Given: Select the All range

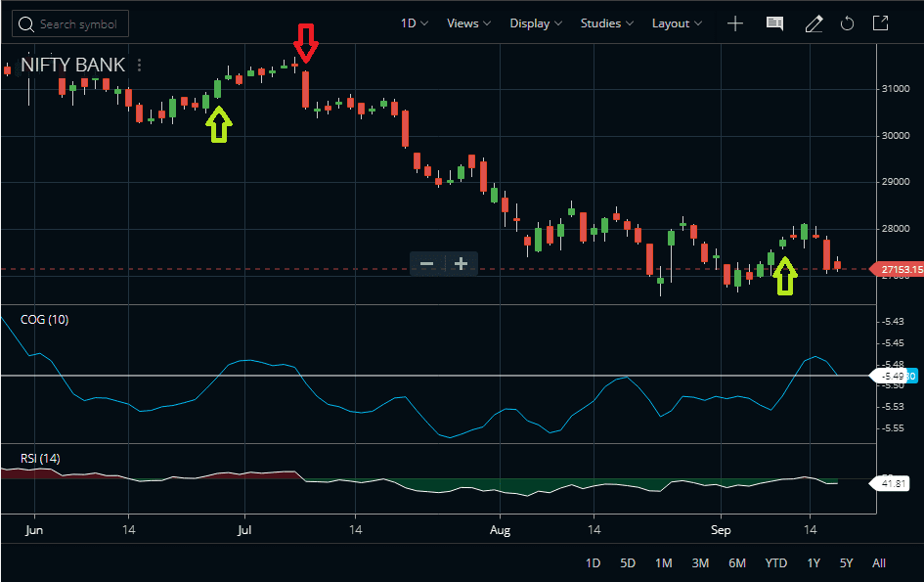Looking at the screenshot, I should pyautogui.click(x=879, y=563).
